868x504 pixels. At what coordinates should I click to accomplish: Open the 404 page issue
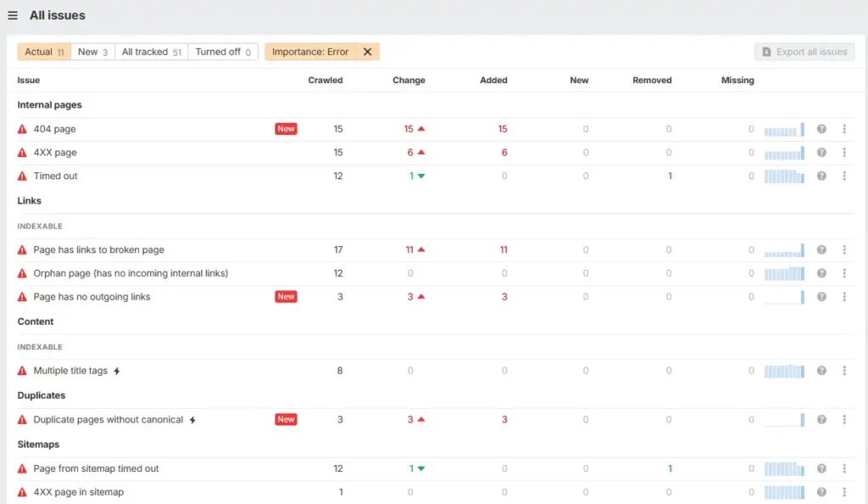click(x=54, y=129)
